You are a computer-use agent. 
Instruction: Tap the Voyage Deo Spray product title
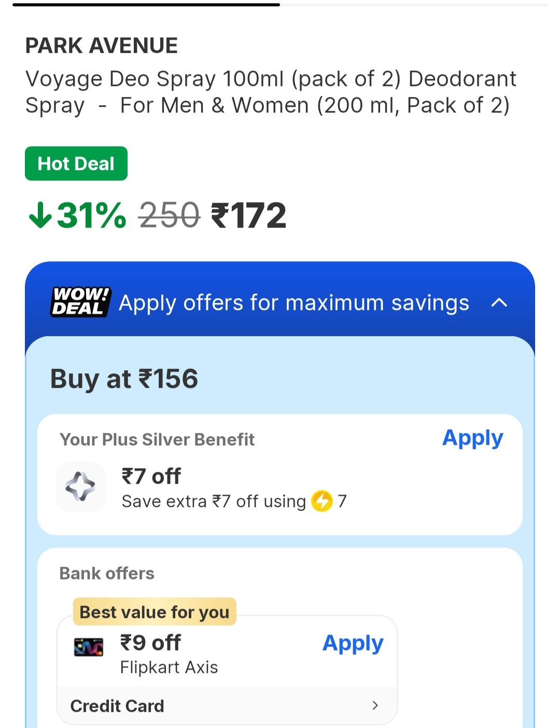pos(271,92)
